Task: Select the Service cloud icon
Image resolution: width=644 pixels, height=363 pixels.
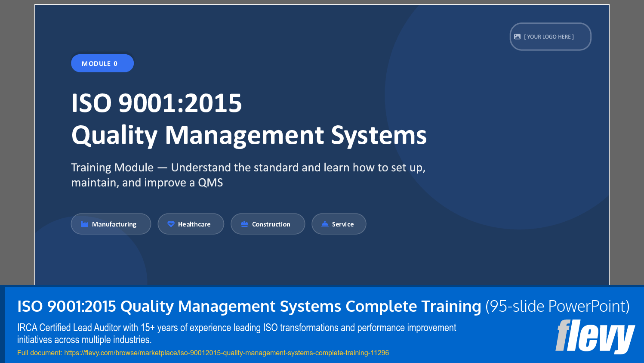Action: point(324,223)
